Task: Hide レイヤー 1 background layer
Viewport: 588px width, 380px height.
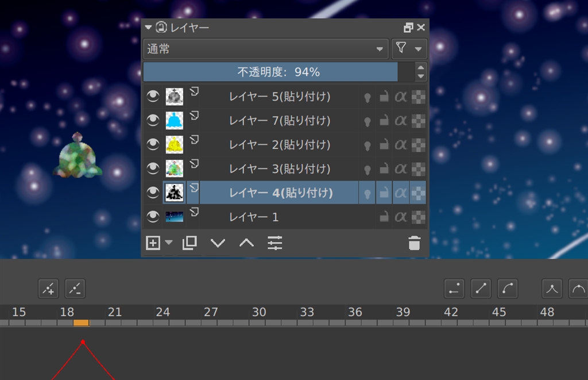Action: [x=153, y=217]
